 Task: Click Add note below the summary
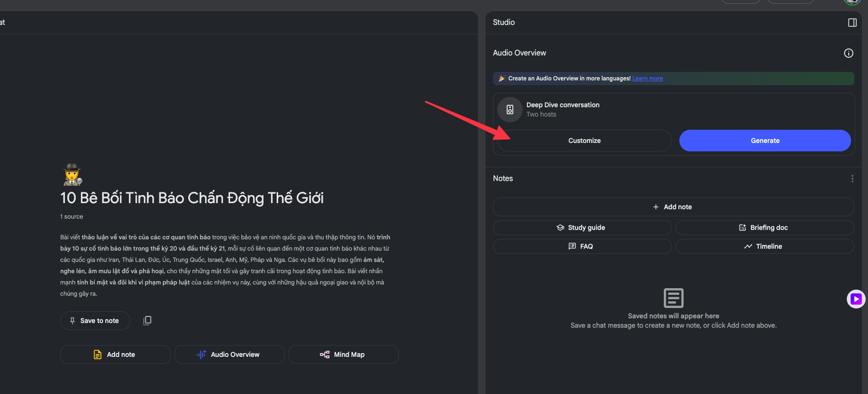115,355
